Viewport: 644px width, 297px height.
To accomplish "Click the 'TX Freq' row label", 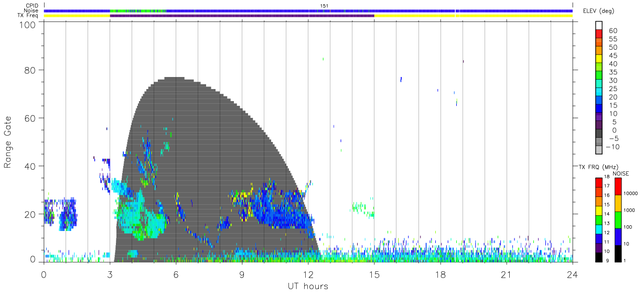I will pos(29,16).
